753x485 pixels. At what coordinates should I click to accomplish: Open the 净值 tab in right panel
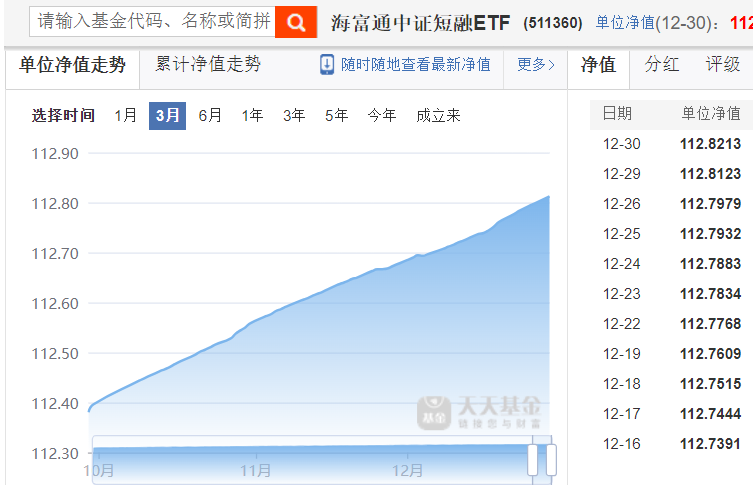click(x=598, y=64)
